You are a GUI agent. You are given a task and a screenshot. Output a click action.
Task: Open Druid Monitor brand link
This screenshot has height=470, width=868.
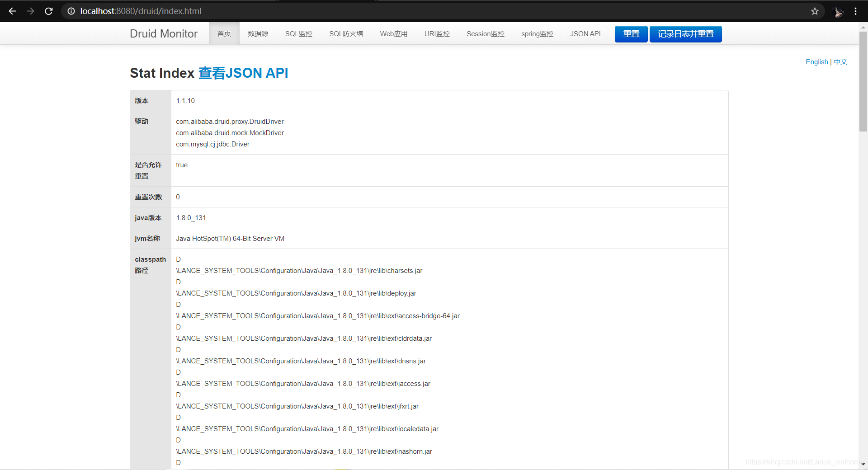(164, 33)
